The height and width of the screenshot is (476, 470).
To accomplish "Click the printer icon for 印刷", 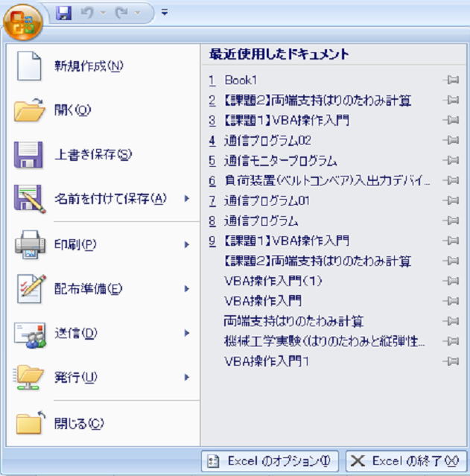I will point(30,244).
